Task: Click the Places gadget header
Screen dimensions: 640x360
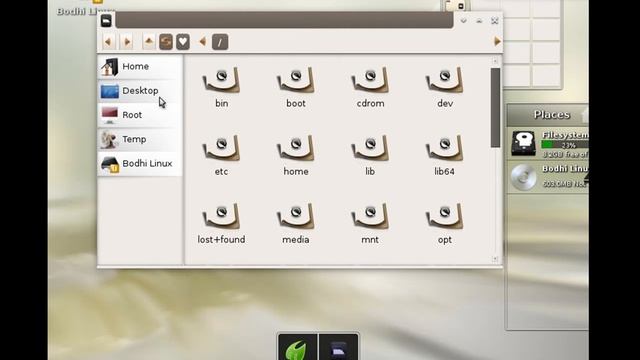Action: pyautogui.click(x=549, y=115)
